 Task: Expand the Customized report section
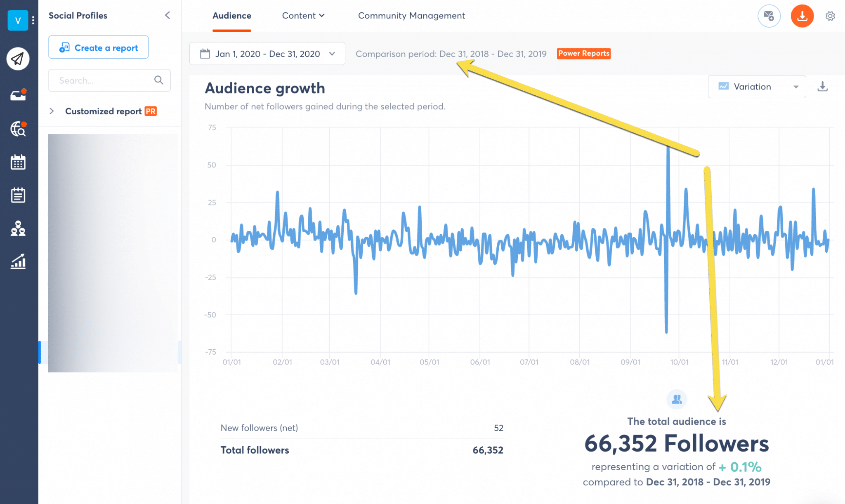52,111
